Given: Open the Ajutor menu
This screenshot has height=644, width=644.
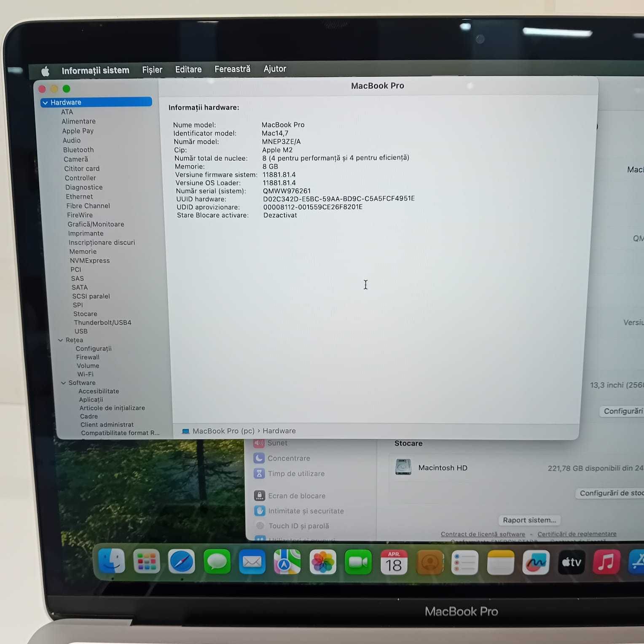Looking at the screenshot, I should [275, 68].
